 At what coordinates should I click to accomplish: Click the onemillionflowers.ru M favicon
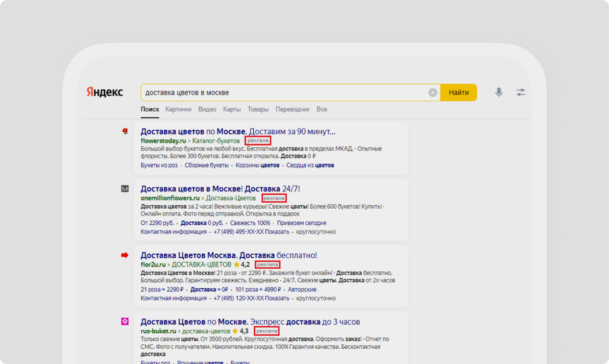click(125, 189)
